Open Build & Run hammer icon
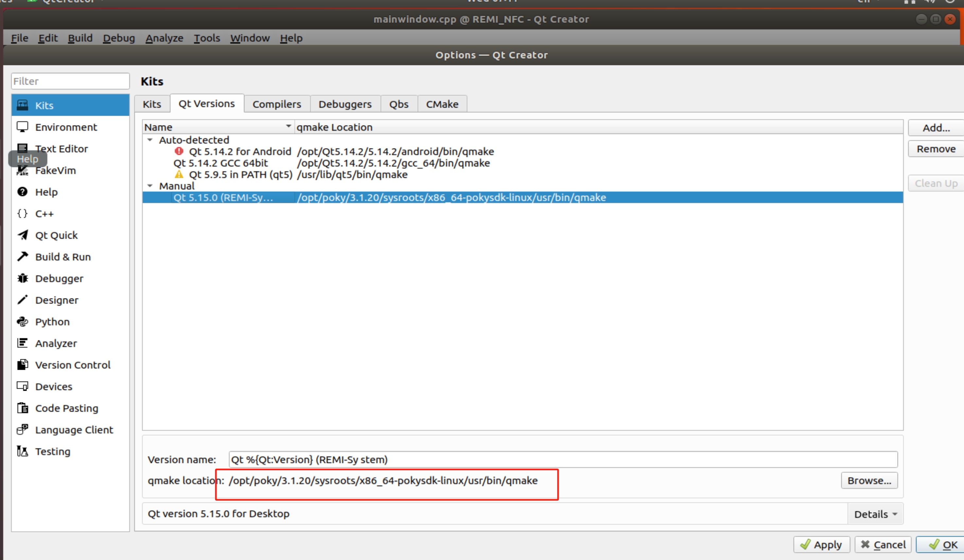The height and width of the screenshot is (560, 964). coord(23,257)
